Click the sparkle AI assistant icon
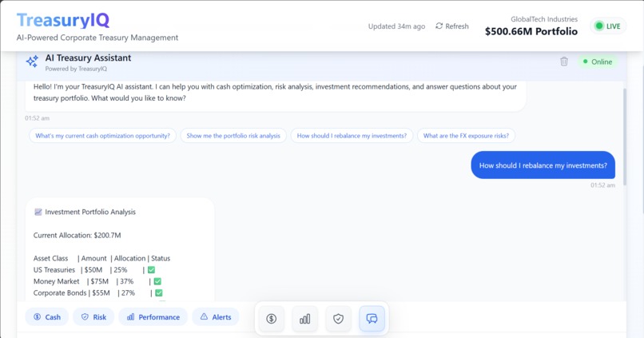644x338 pixels. pos(32,62)
